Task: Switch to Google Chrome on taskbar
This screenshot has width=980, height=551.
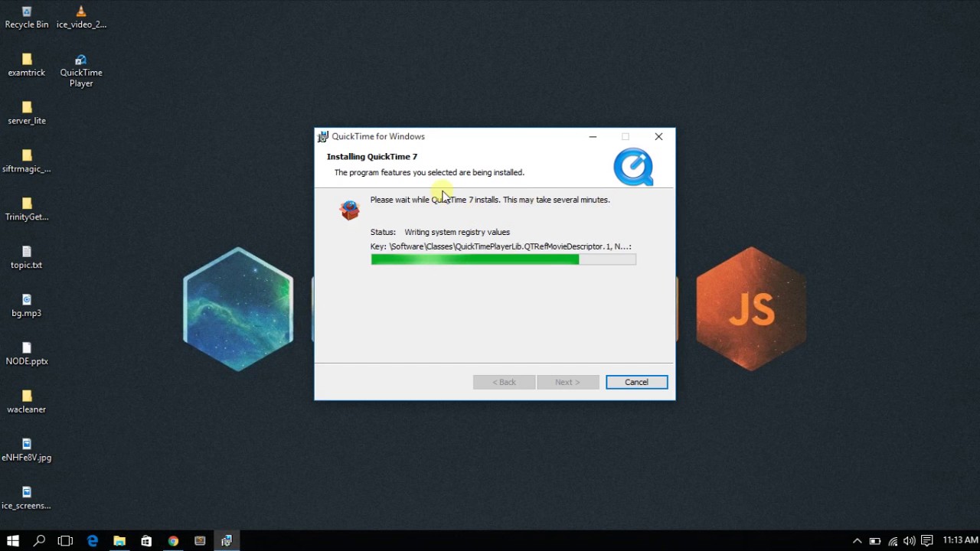Action: click(173, 541)
